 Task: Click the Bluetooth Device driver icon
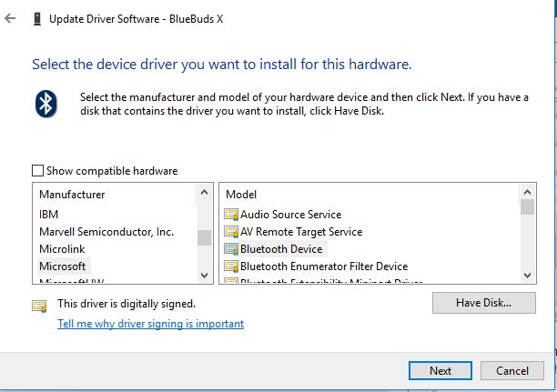tap(231, 249)
